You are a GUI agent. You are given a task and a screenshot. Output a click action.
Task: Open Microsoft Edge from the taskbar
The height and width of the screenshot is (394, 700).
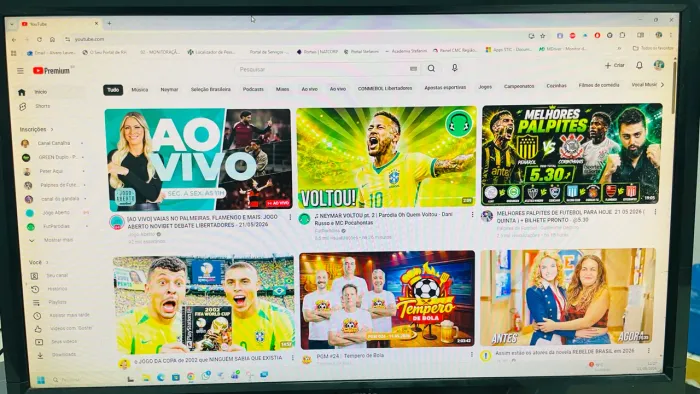(x=161, y=377)
